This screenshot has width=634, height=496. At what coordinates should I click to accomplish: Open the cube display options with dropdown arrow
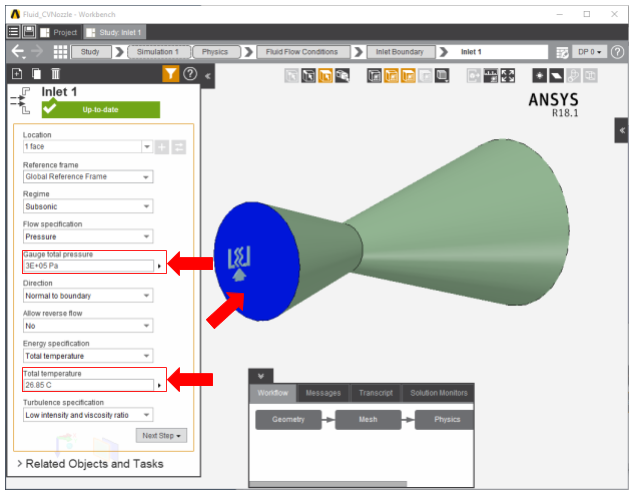click(442, 76)
